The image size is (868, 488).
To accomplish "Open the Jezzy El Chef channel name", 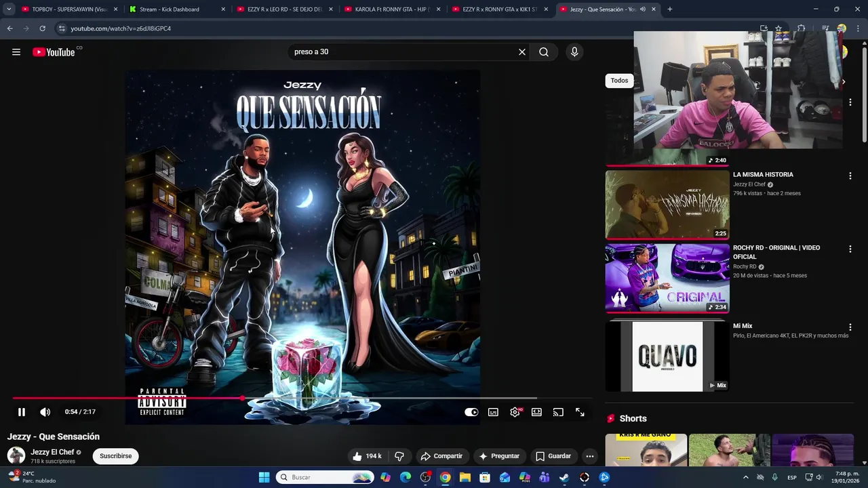I will pos(52,452).
